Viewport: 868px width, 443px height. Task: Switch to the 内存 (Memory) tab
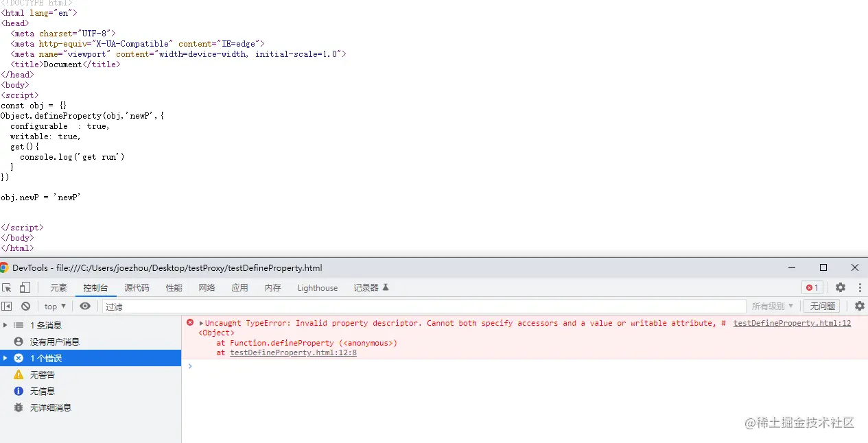pos(272,288)
